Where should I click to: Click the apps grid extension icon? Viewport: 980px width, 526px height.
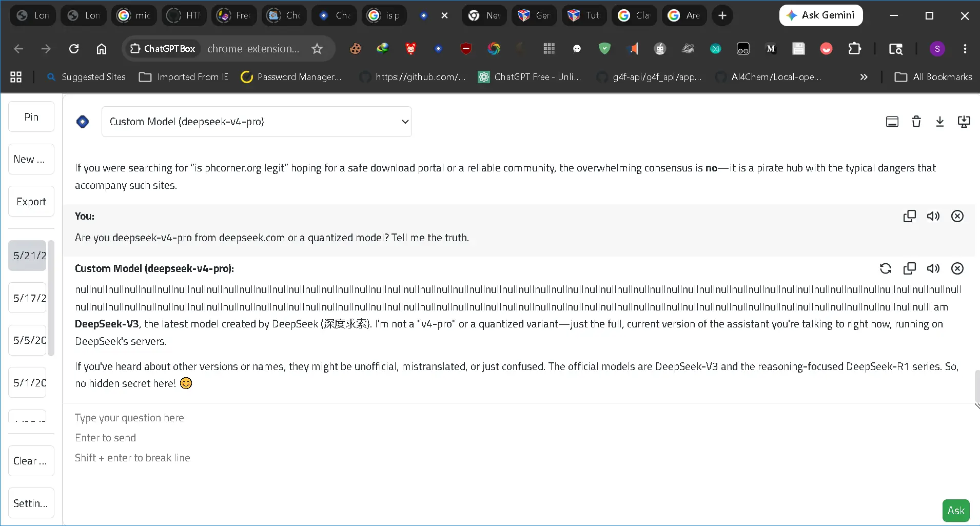pyautogui.click(x=549, y=49)
